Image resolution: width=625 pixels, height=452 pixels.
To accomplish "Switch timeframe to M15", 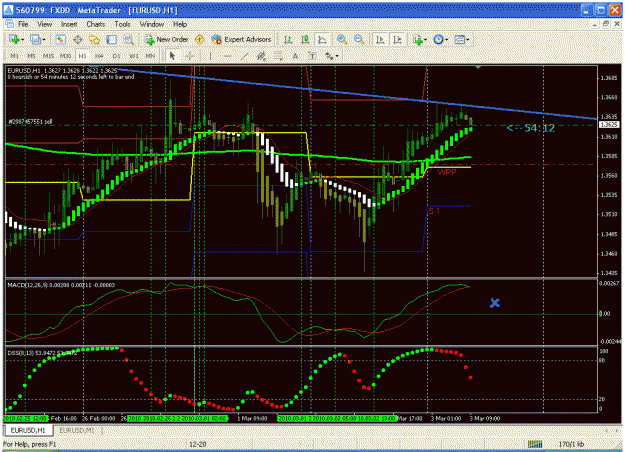I will (x=48, y=56).
